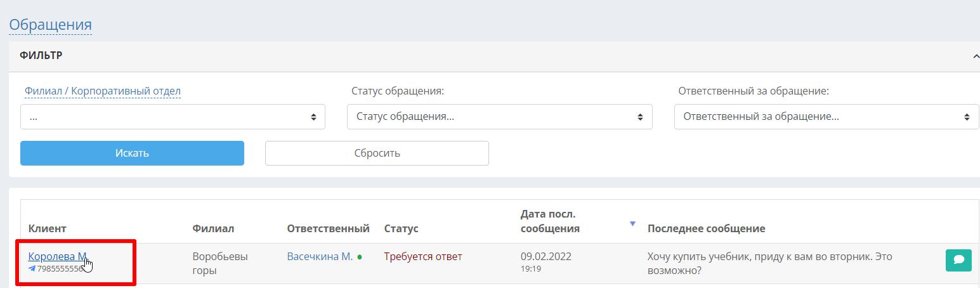
Task: Collapse the ФИЛЬТР panel chevron
Action: [976, 56]
